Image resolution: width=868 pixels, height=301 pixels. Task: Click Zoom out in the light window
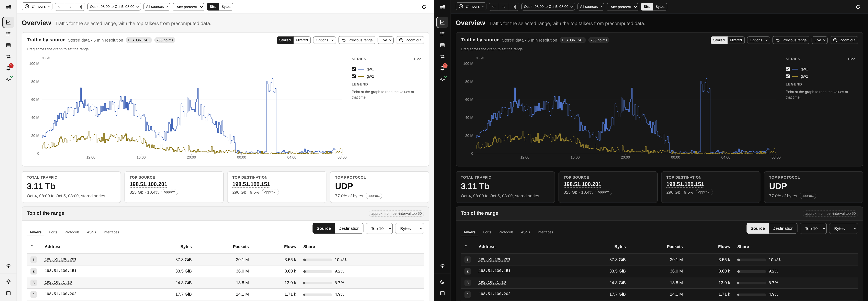point(410,40)
